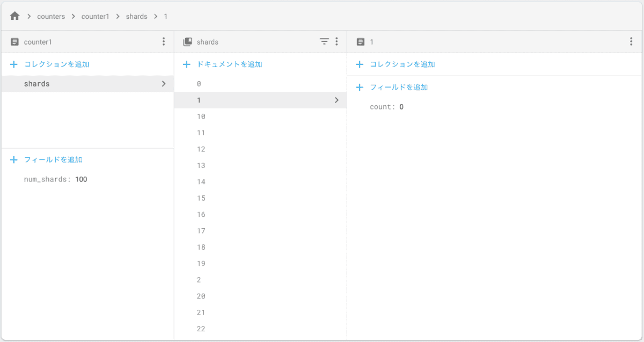Open document 1 panel three-dot menu
Image resolution: width=644 pixels, height=342 pixels.
point(631,41)
